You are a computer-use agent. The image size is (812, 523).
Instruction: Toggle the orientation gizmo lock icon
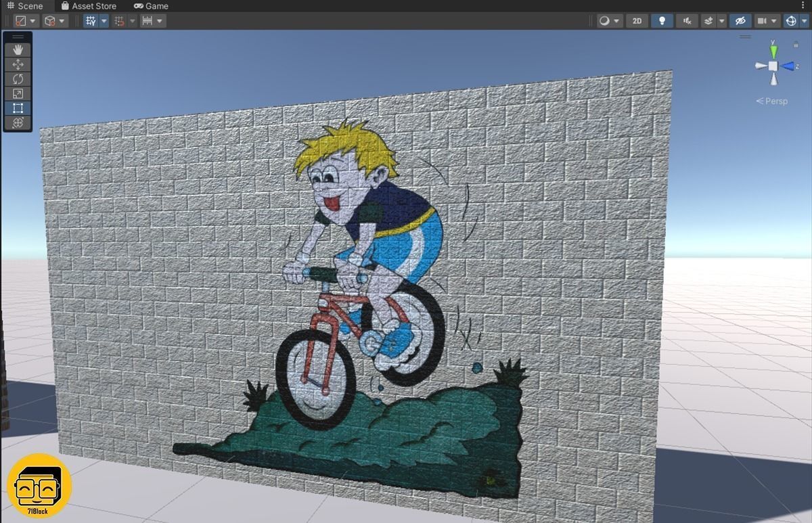point(796,45)
